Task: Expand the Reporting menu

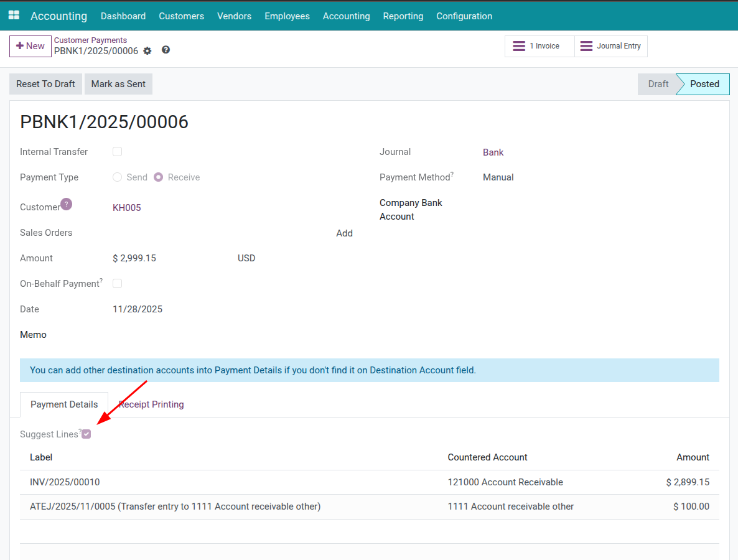Action: pyautogui.click(x=403, y=16)
